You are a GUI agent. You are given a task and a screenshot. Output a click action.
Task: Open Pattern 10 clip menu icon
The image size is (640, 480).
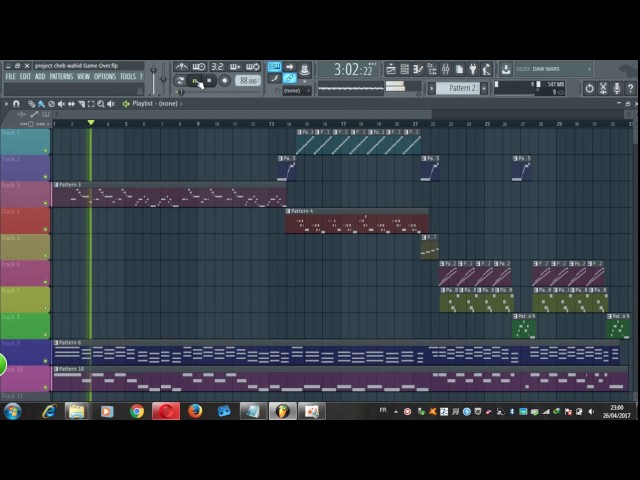click(56, 369)
